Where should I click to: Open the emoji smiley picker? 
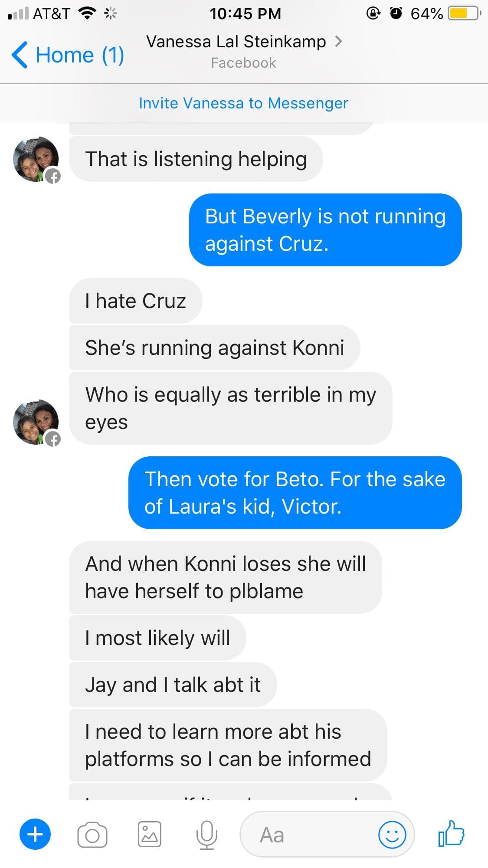[x=392, y=835]
